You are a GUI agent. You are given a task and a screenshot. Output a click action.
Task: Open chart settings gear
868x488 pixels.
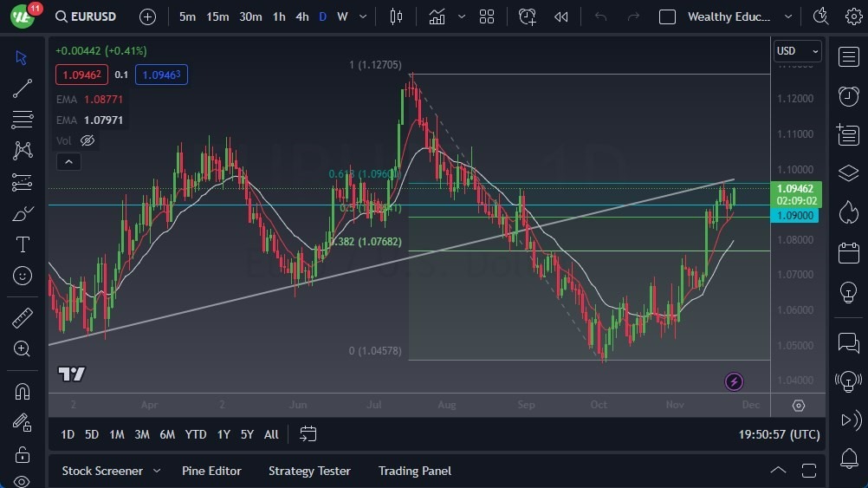[853, 16]
